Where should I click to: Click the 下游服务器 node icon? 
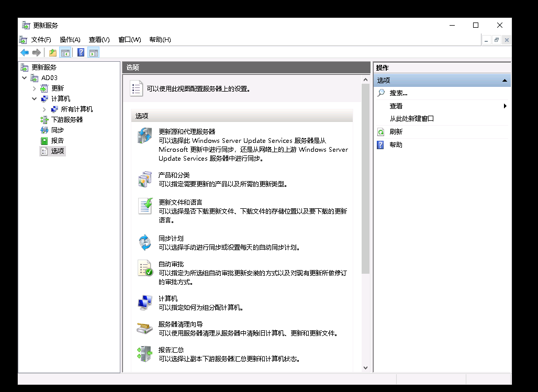pyautogui.click(x=44, y=120)
